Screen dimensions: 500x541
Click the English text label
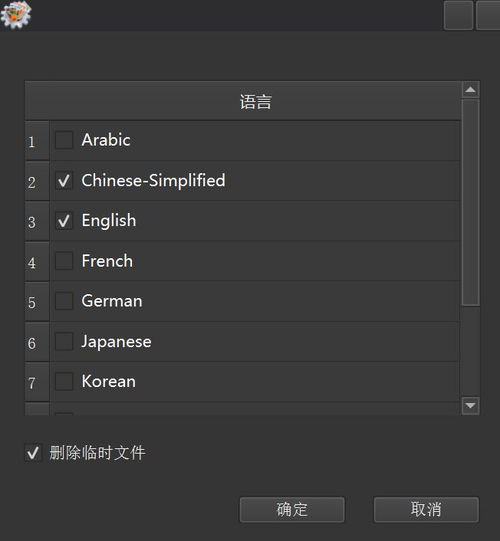click(x=109, y=221)
